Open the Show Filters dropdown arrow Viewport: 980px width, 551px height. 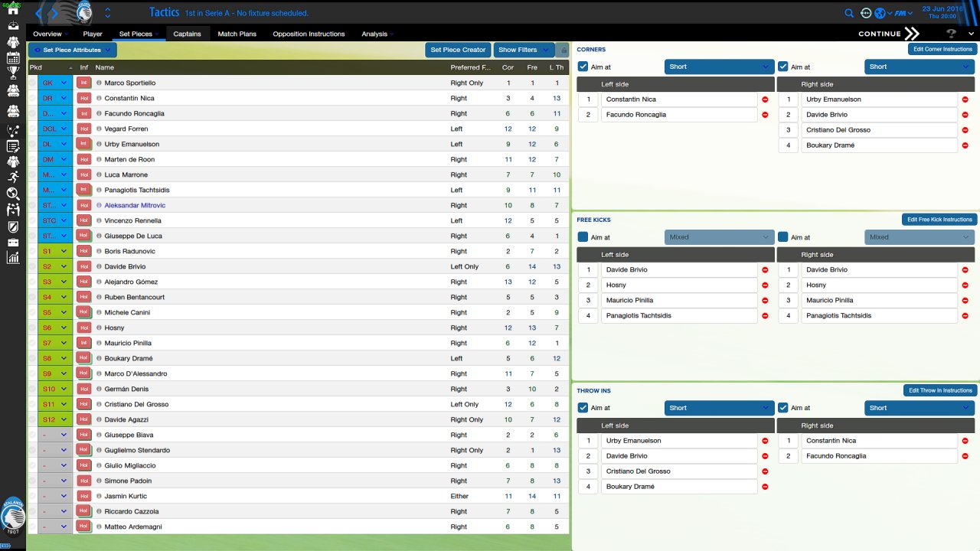(x=545, y=50)
